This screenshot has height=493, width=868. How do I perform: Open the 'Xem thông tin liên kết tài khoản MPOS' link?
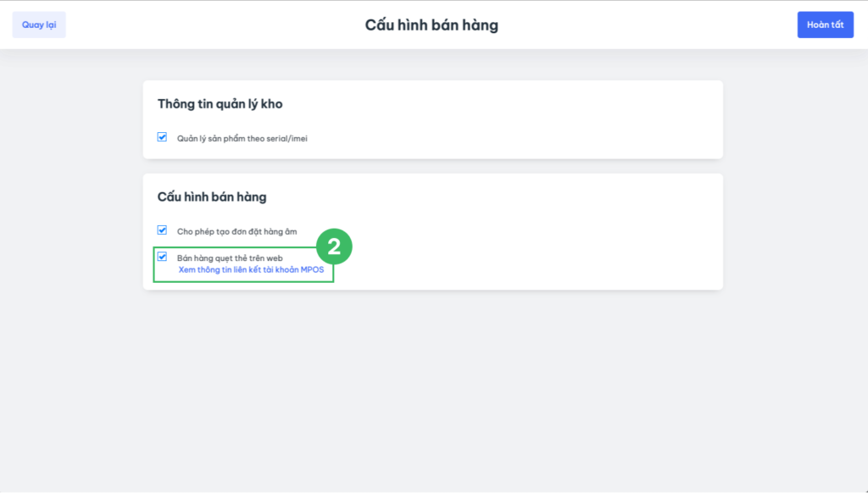[251, 270]
